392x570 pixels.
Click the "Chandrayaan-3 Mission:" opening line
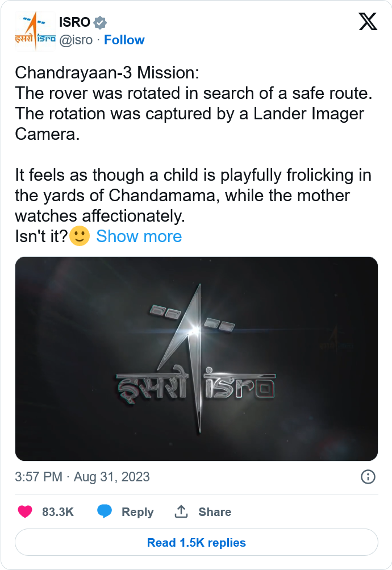tap(107, 73)
